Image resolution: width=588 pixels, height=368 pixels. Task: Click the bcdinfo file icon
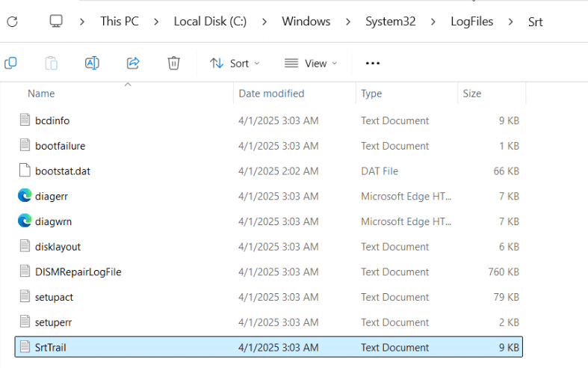(25, 120)
